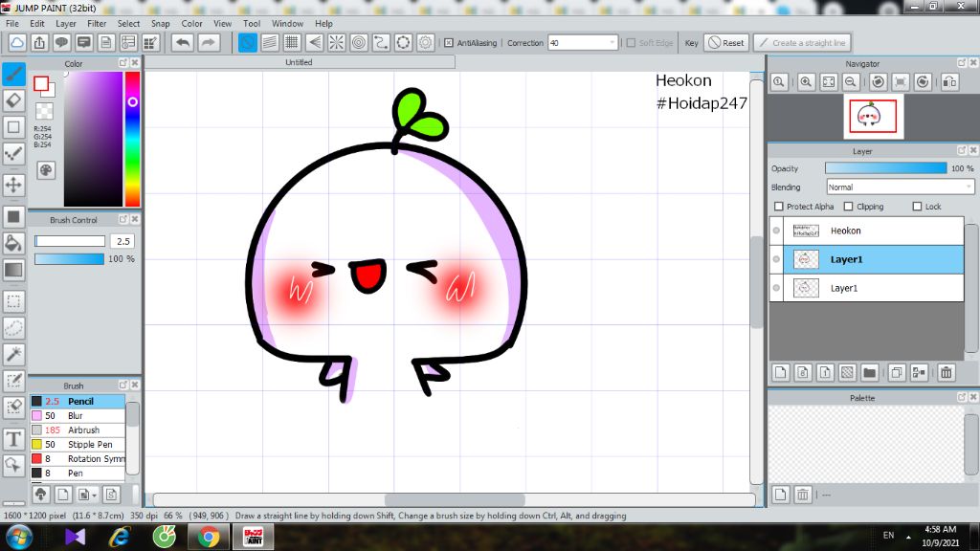The height and width of the screenshot is (551, 980).
Task: Select the Text tool
Action: pos(14,439)
